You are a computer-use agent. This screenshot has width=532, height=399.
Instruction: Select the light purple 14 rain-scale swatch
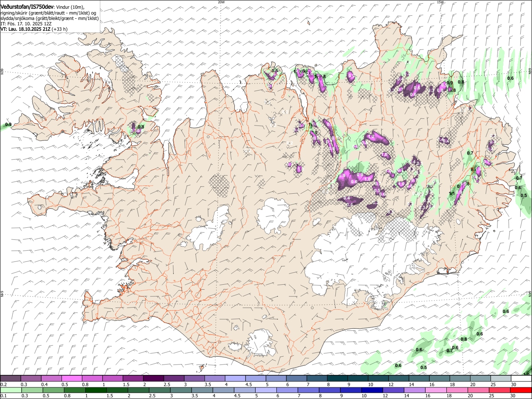click(x=415, y=390)
